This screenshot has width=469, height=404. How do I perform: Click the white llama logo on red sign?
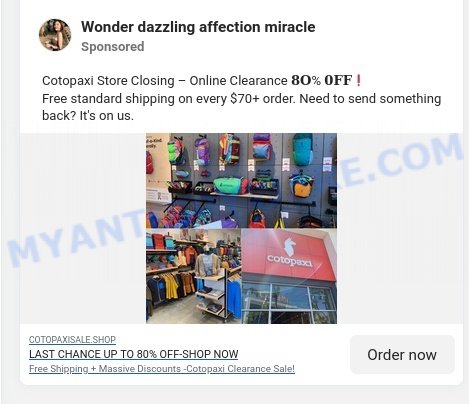[x=289, y=247]
